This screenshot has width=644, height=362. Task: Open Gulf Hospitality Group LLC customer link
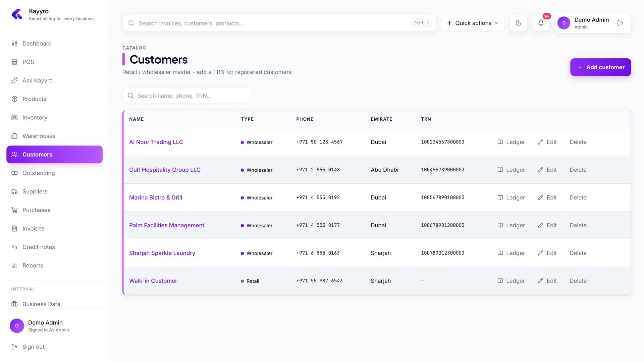pos(165,170)
